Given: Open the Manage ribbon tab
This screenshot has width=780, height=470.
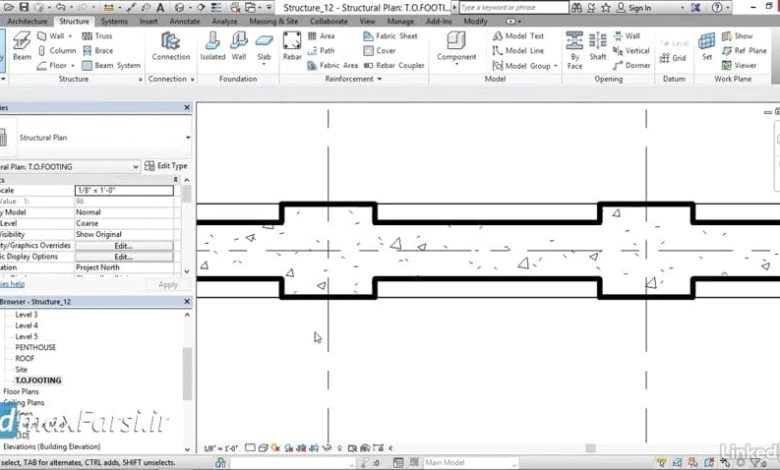Looking at the screenshot, I should [400, 21].
